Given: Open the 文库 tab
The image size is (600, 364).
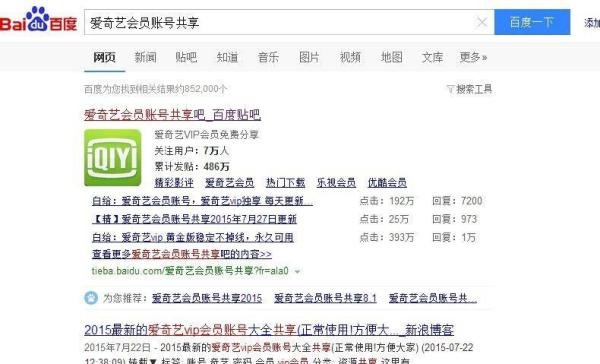Looking at the screenshot, I should [x=432, y=57].
